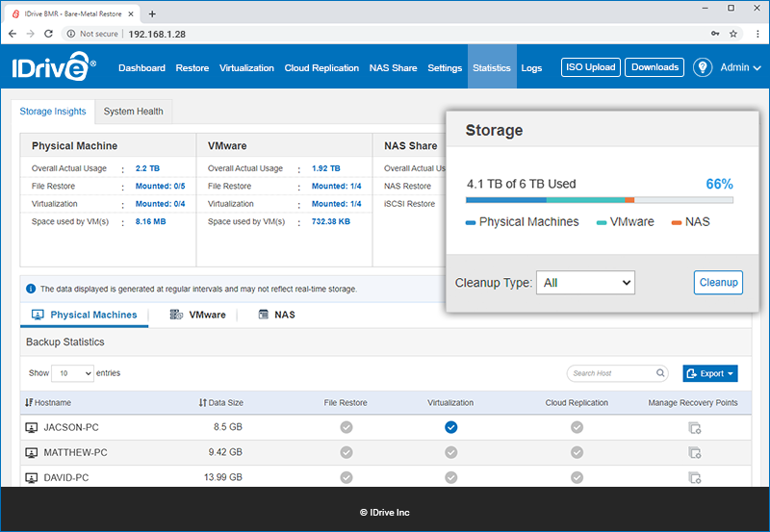Expand the Export dropdown button
Viewport: 770px width, 532px height.
point(710,373)
